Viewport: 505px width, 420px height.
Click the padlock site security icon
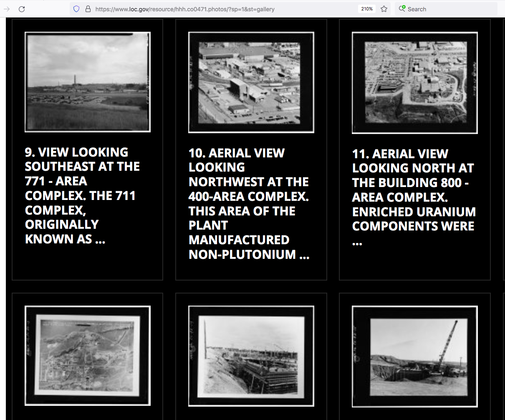pos(88,9)
